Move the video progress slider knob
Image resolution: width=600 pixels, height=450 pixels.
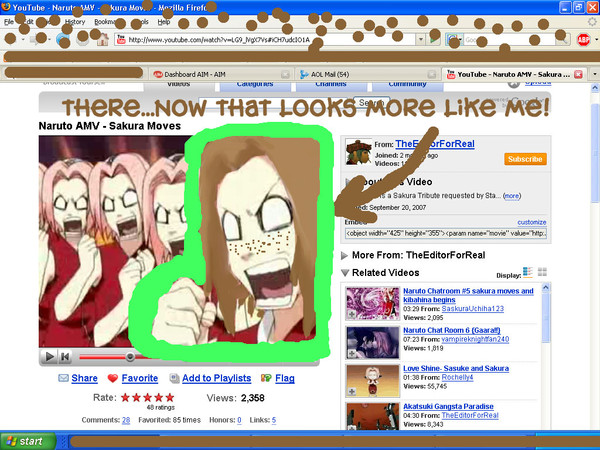(130, 357)
